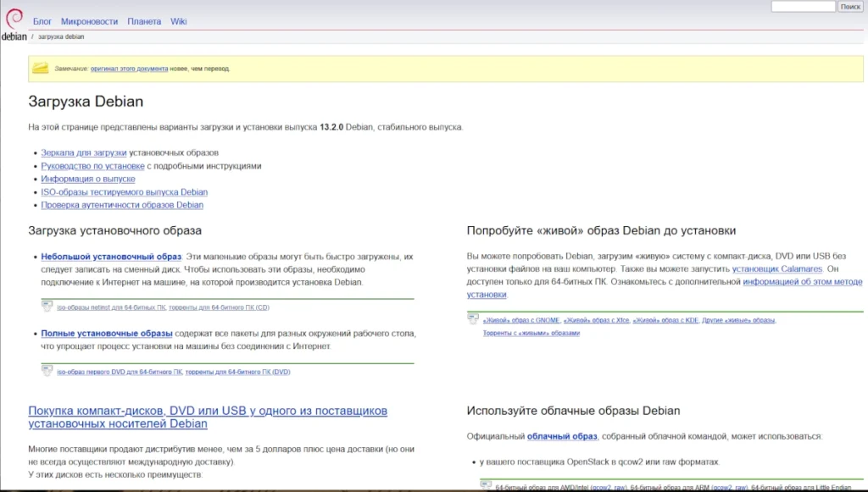
Task: Click 'Загрузка установочного образа' section heading
Action: coord(114,230)
